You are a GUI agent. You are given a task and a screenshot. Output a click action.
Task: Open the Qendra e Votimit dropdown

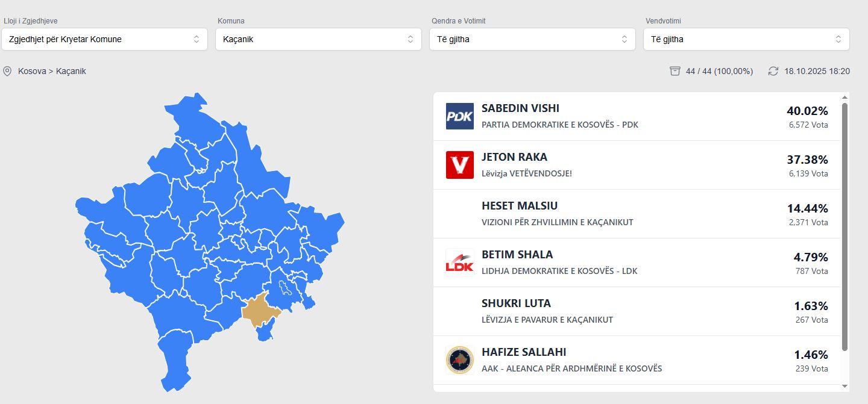coord(532,39)
